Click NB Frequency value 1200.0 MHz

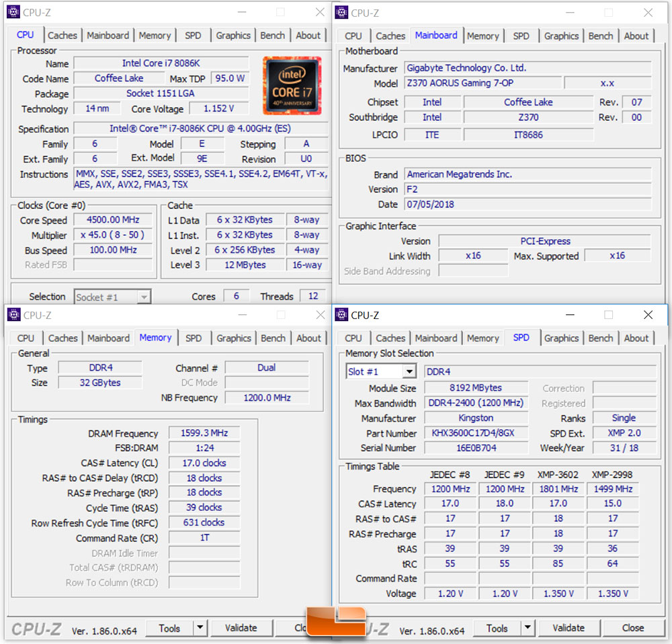(267, 398)
